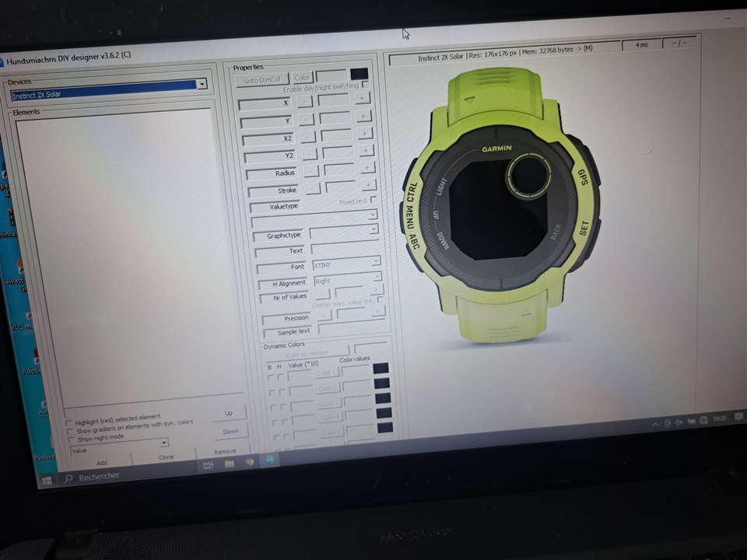This screenshot has height=560, width=747.
Task: Click the search magnifier next to Rechercher
Action: pyautogui.click(x=68, y=478)
